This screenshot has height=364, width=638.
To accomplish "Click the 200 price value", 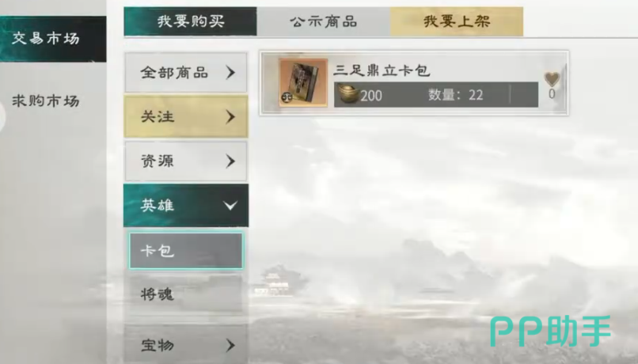I will [371, 96].
